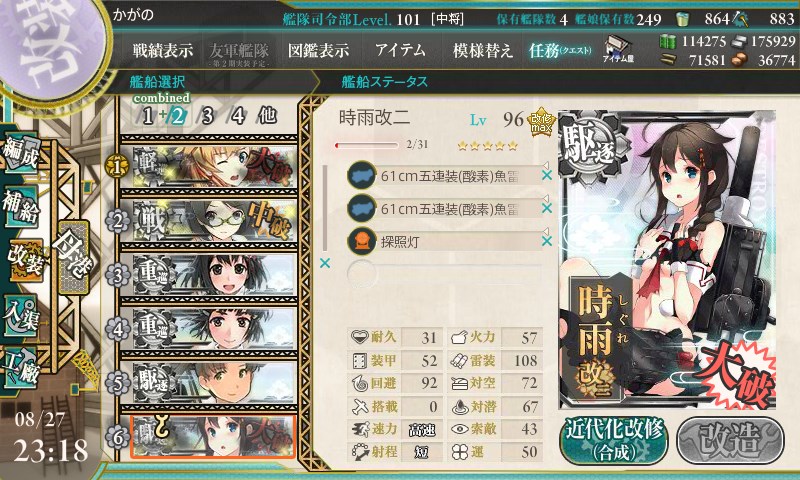This screenshot has width=800, height=480.
Task: Remove the 探照灯 equipment with X
Action: pyautogui.click(x=546, y=241)
